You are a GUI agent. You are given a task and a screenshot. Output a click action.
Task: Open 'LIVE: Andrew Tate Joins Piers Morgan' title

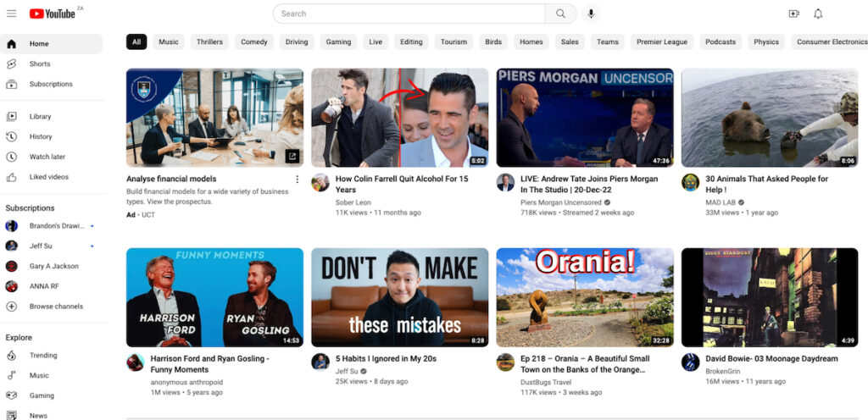coord(589,185)
